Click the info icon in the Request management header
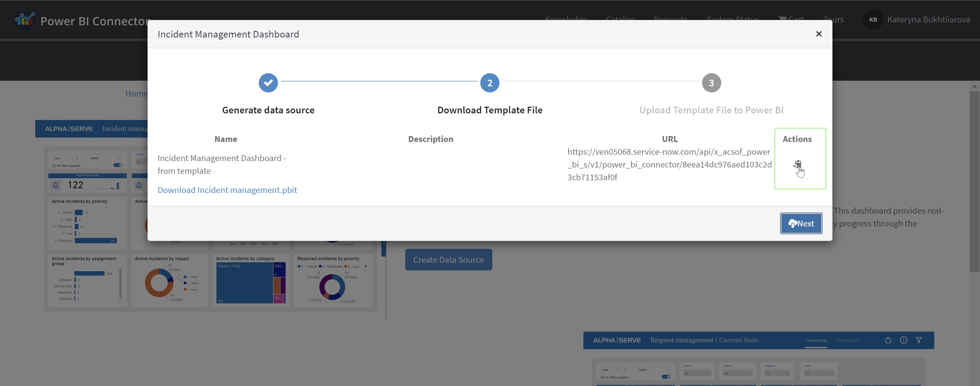Viewport: 980px width, 386px height. point(903,340)
